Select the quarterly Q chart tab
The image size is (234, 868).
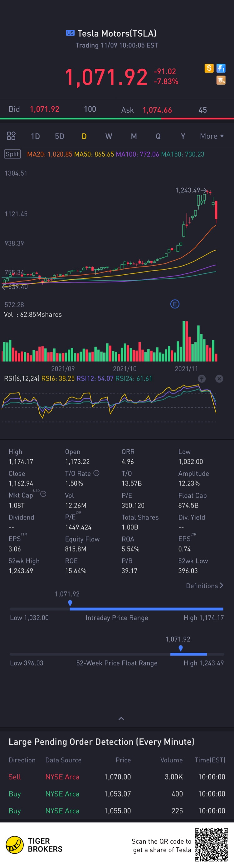click(158, 137)
